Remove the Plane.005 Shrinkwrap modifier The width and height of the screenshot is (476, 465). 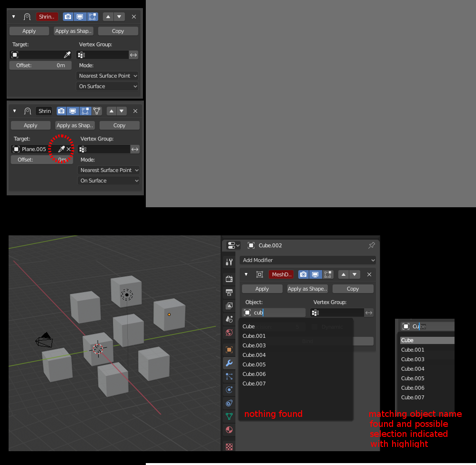point(135,111)
